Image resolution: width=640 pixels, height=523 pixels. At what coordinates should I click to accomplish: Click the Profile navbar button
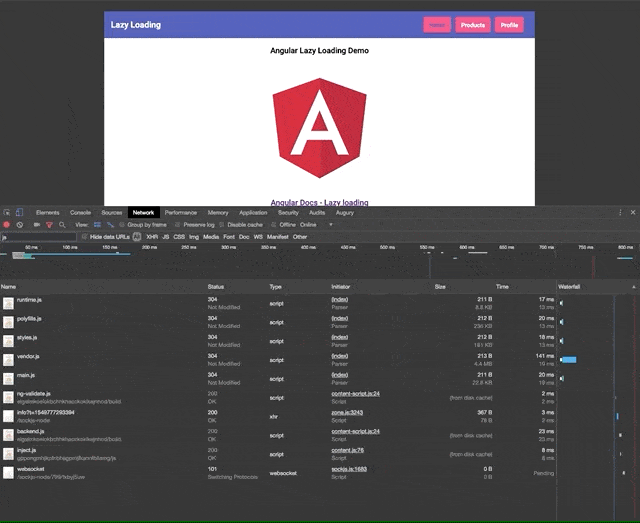pos(510,25)
